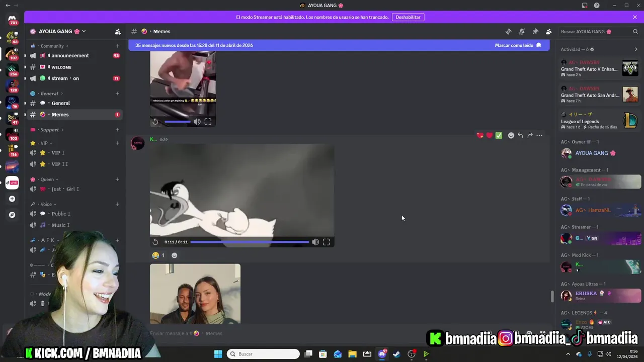Image resolution: width=644 pixels, height=362 pixels.
Task: Seek on the cartoon video progress bar
Action: tap(250, 242)
